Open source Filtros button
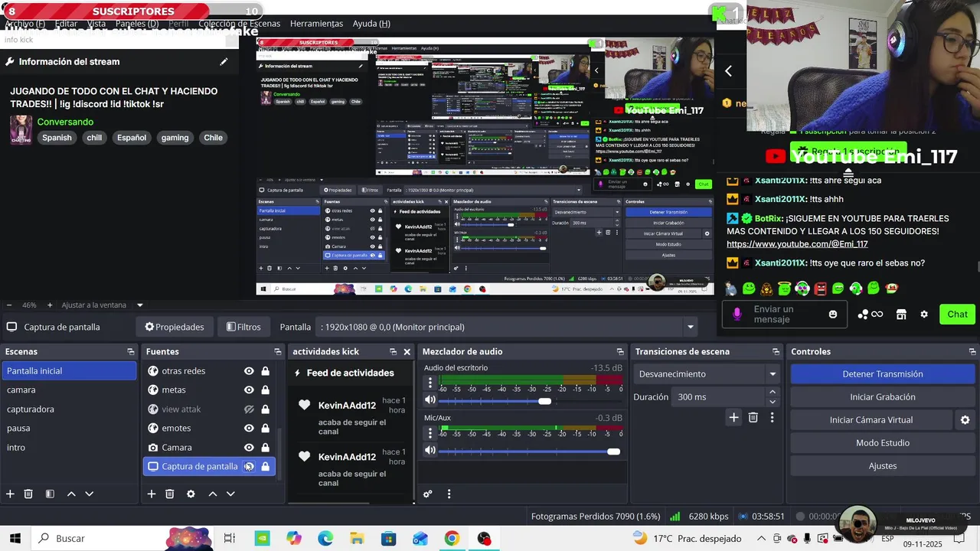 pyautogui.click(x=243, y=327)
